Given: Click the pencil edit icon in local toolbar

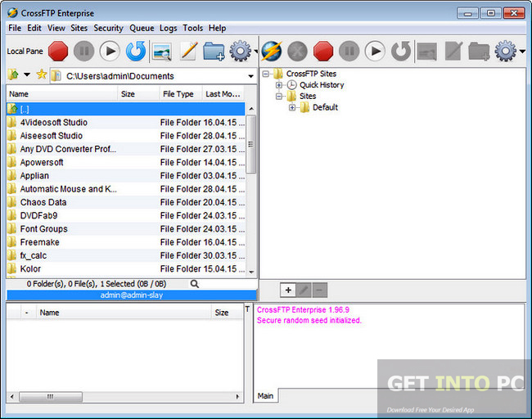Looking at the screenshot, I should pos(188,52).
